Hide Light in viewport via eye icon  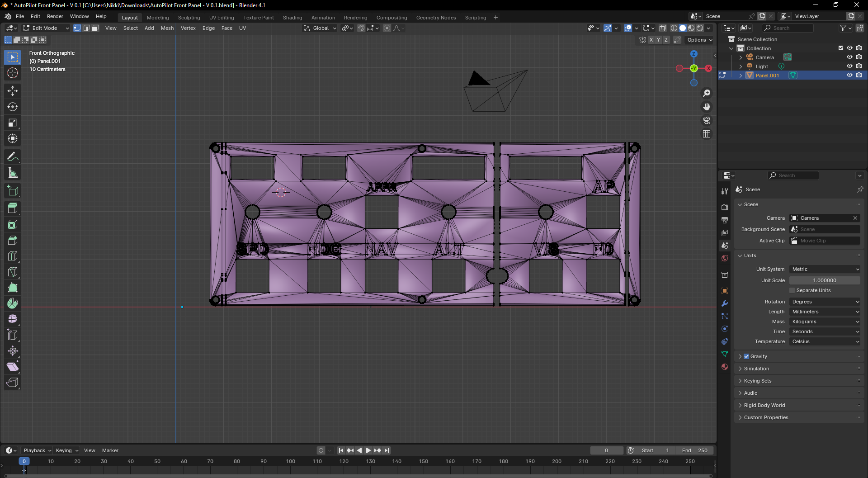(849, 66)
